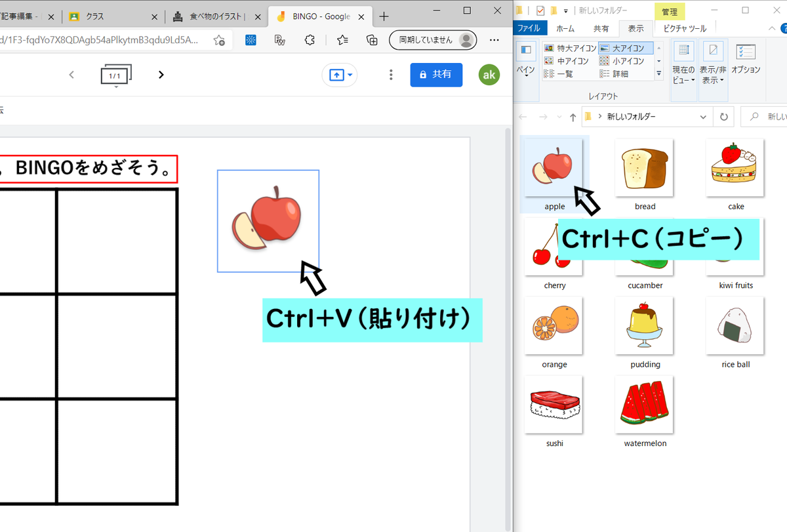Choose 小アイコン layout
The height and width of the screenshot is (532, 787).
click(623, 61)
